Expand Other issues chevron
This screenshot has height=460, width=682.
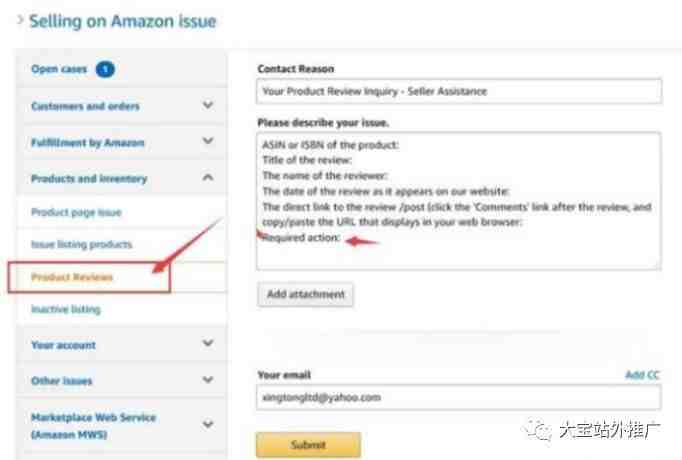click(x=208, y=380)
